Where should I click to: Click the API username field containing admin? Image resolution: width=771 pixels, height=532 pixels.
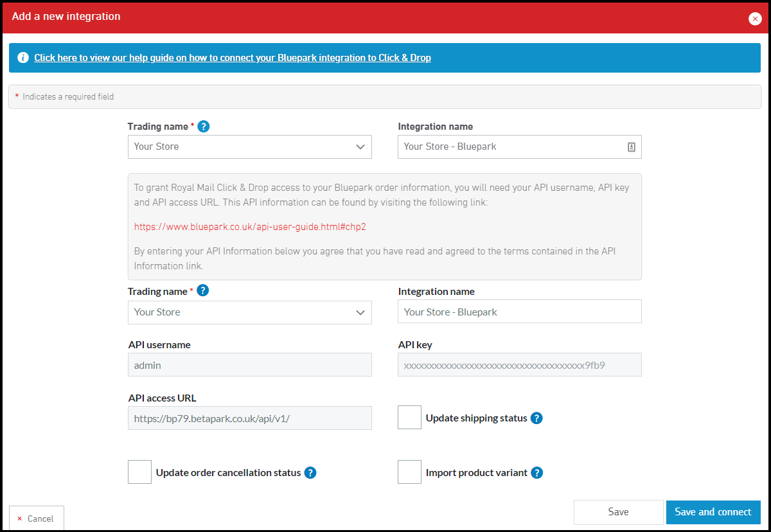[x=250, y=365]
